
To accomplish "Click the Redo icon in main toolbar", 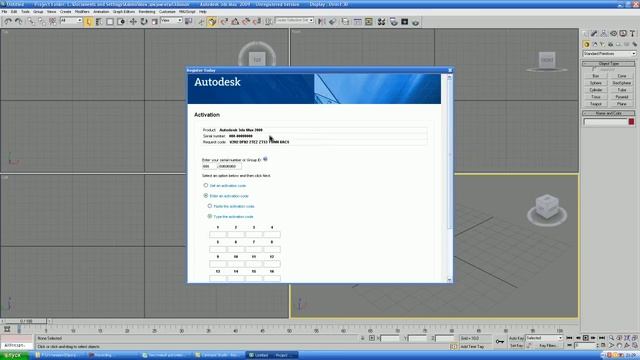I will 19,22.
